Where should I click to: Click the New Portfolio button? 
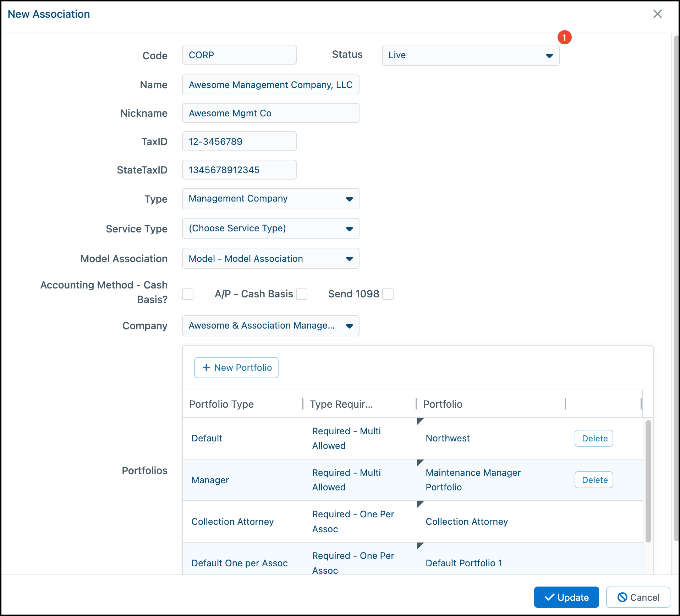236,368
